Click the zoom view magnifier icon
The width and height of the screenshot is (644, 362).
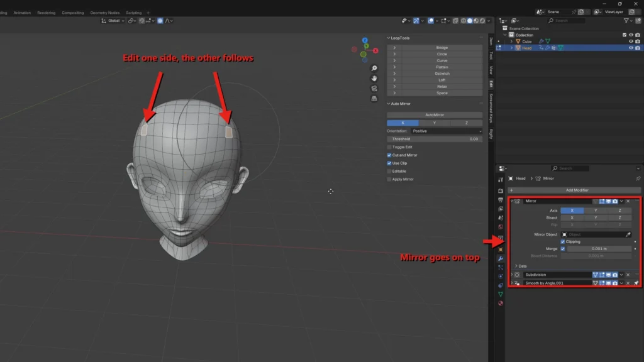point(374,68)
